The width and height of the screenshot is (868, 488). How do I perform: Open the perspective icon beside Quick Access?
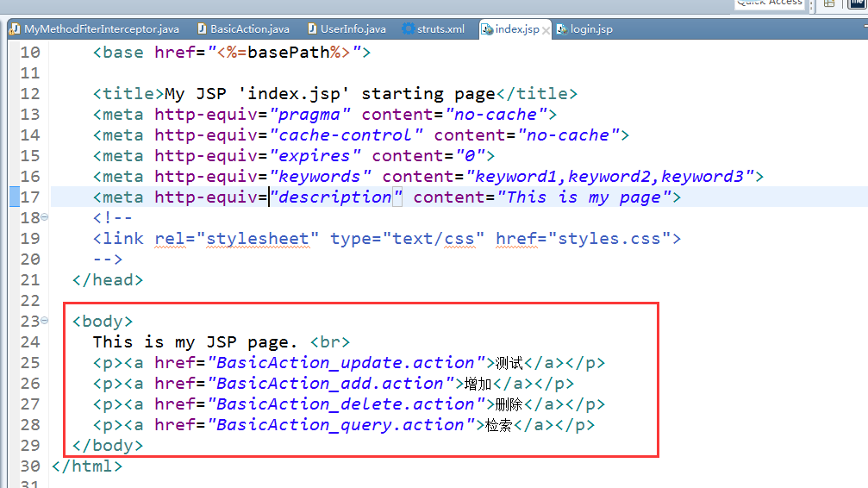coord(829,3)
